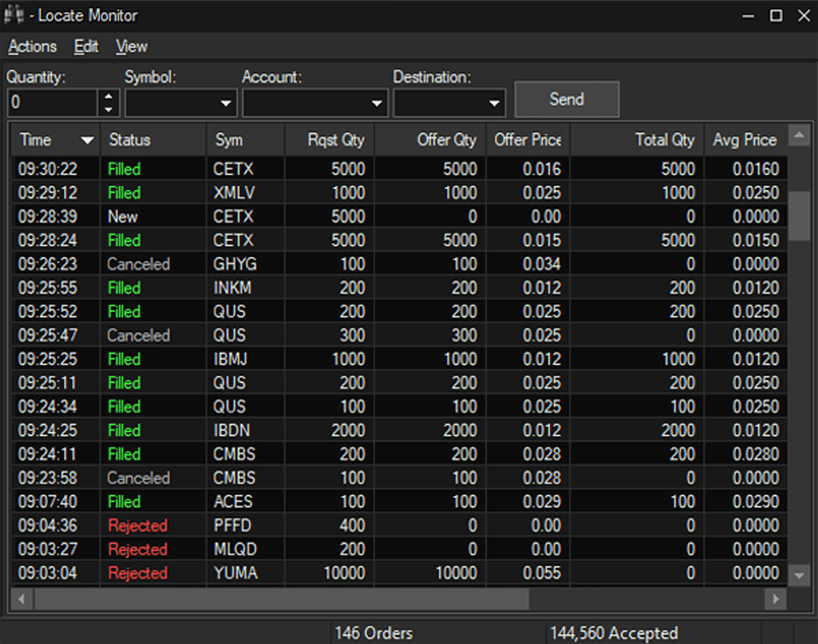Decrease quantity with the down spinner arrow
The width and height of the screenshot is (818, 644).
pos(108,110)
